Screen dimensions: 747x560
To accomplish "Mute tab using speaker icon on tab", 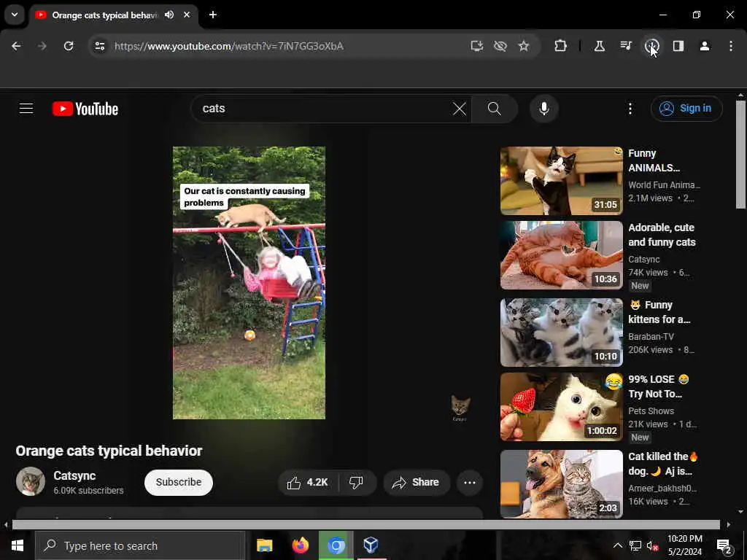I will tap(169, 15).
